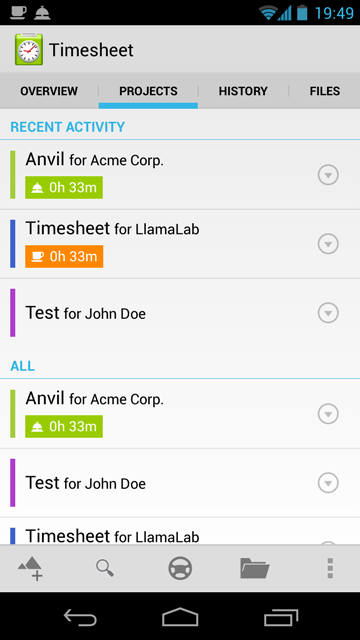
Task: Toggle the orange break timer on Timesheet project
Action: (64, 256)
